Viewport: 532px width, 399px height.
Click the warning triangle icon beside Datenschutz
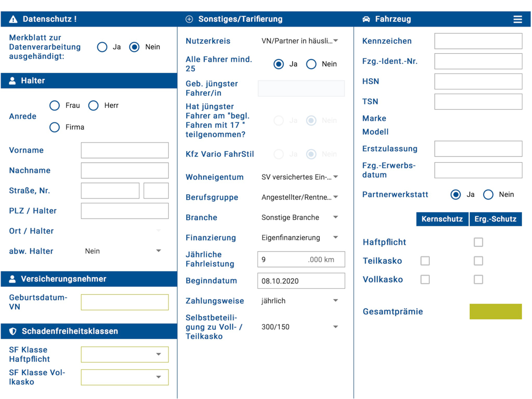pyautogui.click(x=13, y=19)
